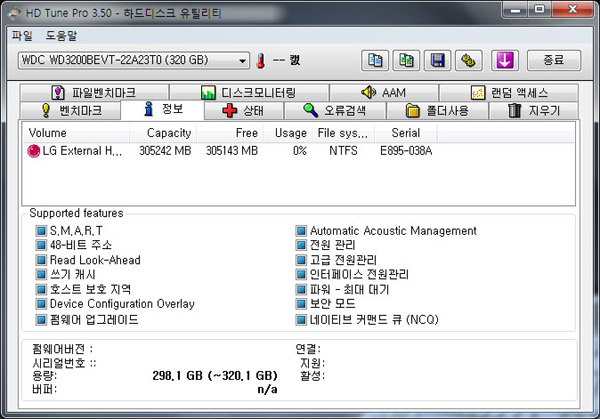Screen dimensions: 600x419
Task: Open the options gears icon
Action: [x=468, y=60]
